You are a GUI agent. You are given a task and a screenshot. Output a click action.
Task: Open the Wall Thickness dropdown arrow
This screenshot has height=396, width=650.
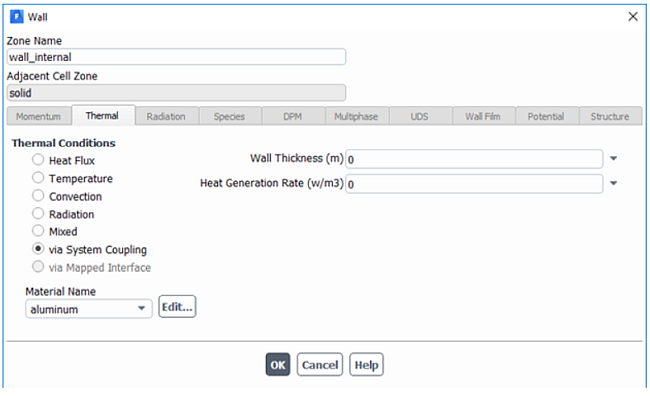[x=614, y=158]
